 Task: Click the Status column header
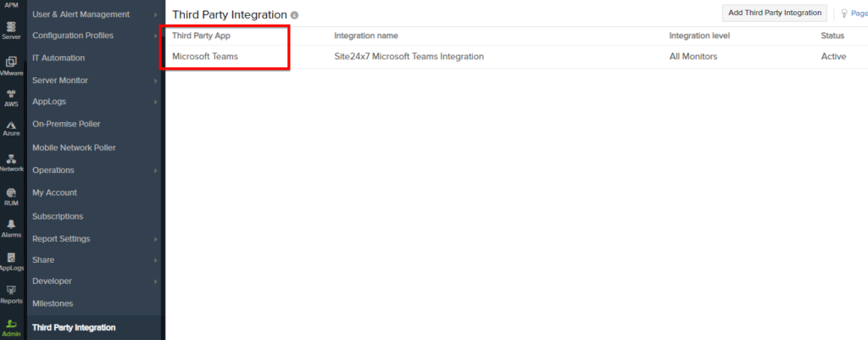point(832,36)
